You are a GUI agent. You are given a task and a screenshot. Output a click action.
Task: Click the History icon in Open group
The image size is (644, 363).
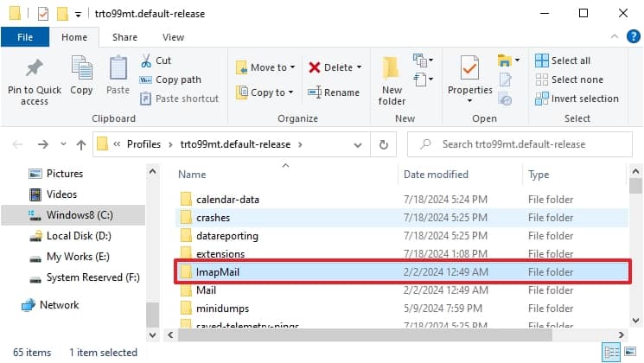click(505, 99)
